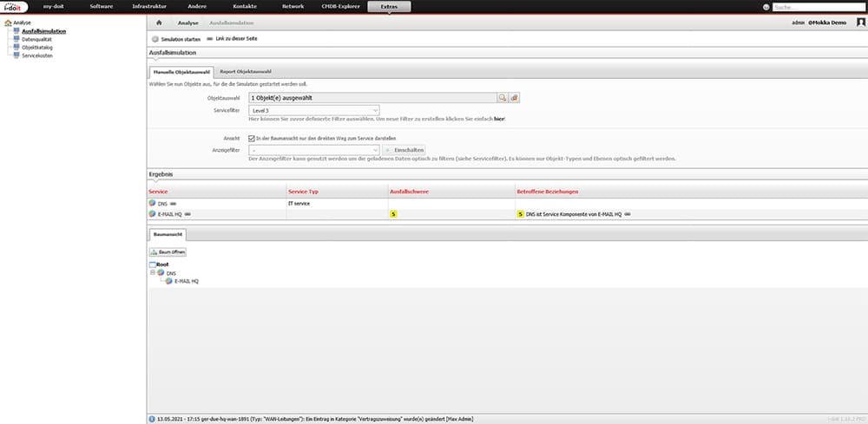
Task: Click the Objektauswahl field with 1 Objekt(e) ausgewählt
Action: [x=372, y=97]
